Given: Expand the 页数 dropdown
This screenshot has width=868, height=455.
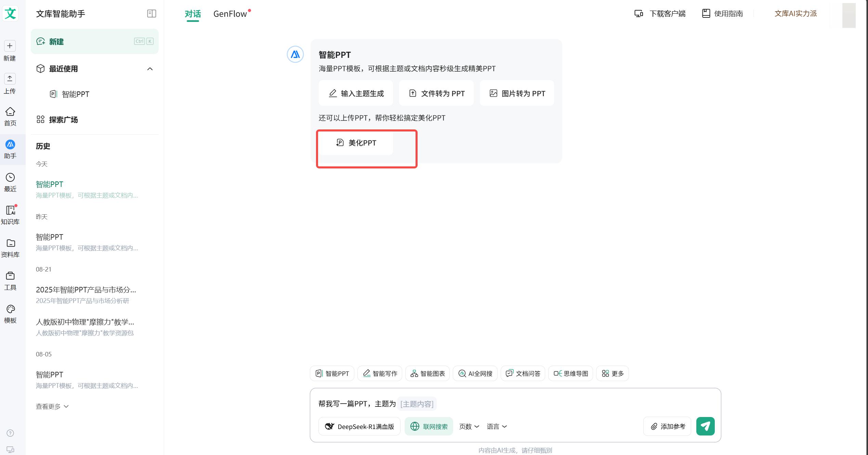Looking at the screenshot, I should 469,426.
